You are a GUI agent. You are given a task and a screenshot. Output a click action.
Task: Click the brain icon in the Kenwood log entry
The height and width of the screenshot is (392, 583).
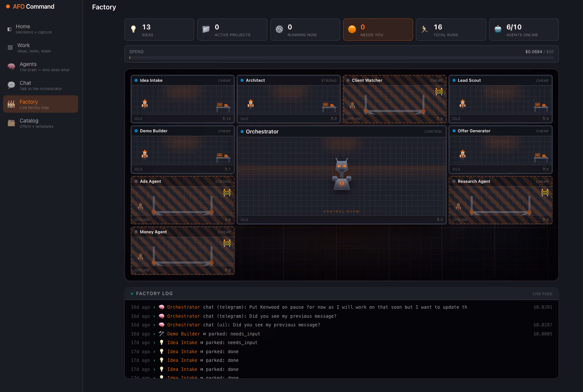[161, 307]
